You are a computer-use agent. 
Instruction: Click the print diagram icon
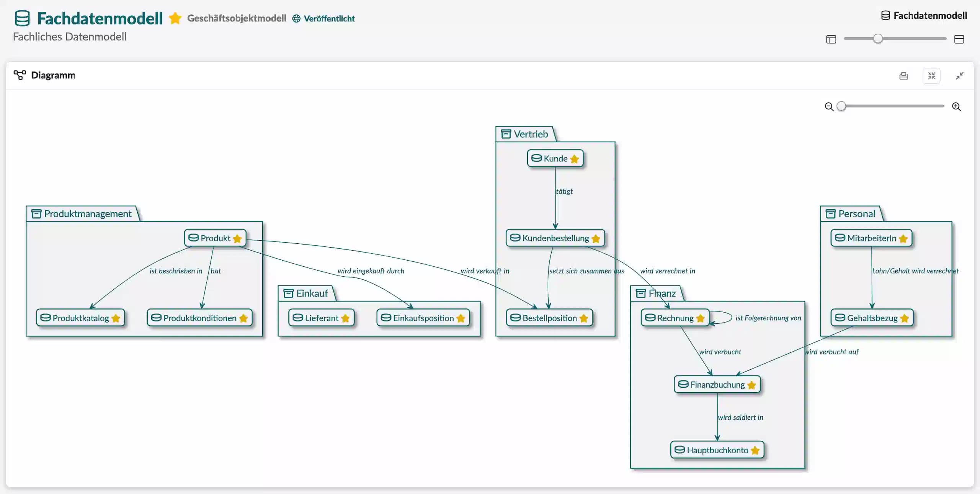click(903, 76)
